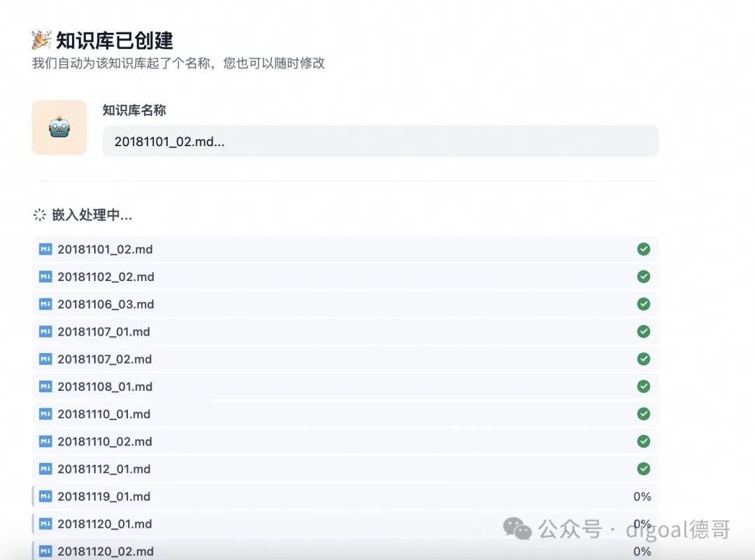
Task: Select the file name 20181107_01.md
Action: 104,332
